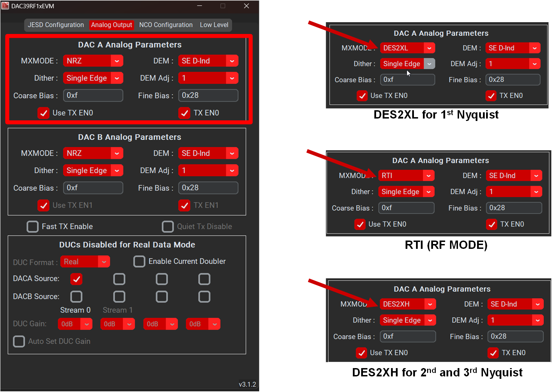Select the Analog Output tab
The image size is (552, 392).
[x=111, y=25]
